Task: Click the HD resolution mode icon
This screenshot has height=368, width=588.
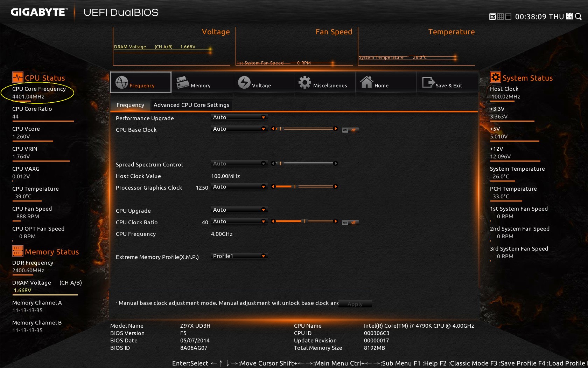Action: tap(492, 17)
